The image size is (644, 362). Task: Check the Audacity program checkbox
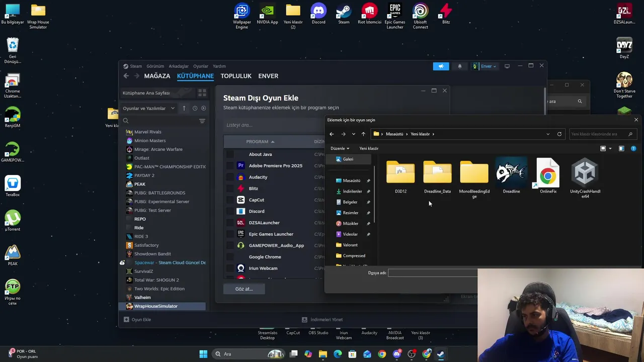230,177
